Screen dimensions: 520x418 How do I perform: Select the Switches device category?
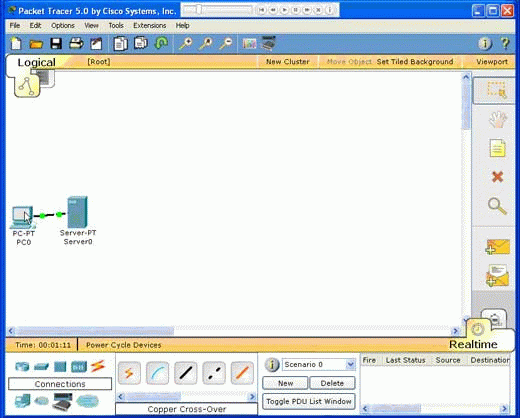tap(42, 367)
